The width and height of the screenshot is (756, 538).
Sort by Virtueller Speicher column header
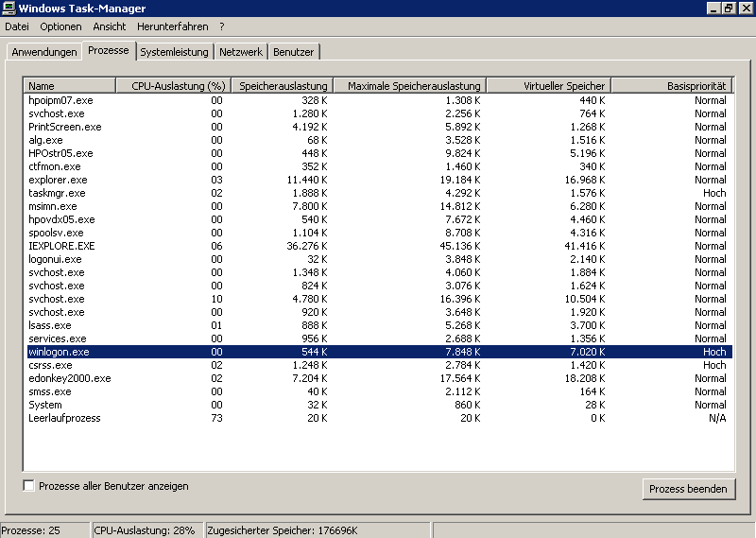coord(548,86)
